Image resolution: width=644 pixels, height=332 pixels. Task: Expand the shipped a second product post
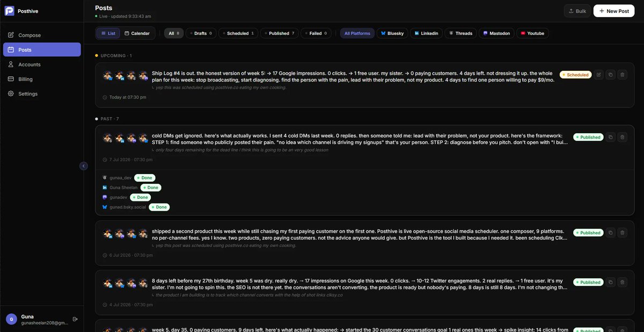pos(360,234)
